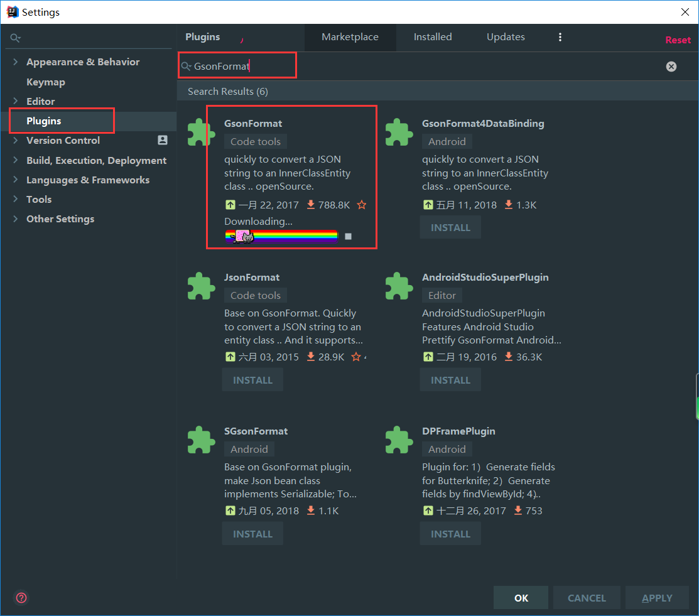
Task: Expand the Languages & Frameworks node
Action: pyautogui.click(x=16, y=180)
